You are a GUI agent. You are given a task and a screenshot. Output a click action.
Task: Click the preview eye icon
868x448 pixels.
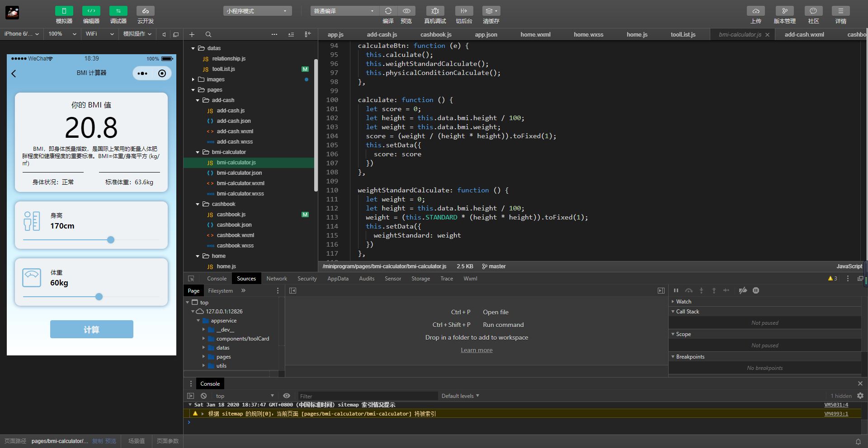406,11
